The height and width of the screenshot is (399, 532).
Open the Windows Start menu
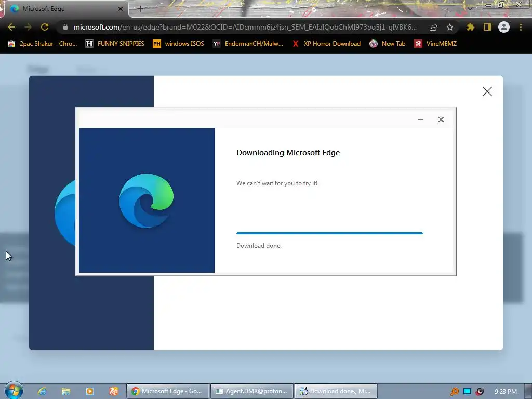point(14,391)
